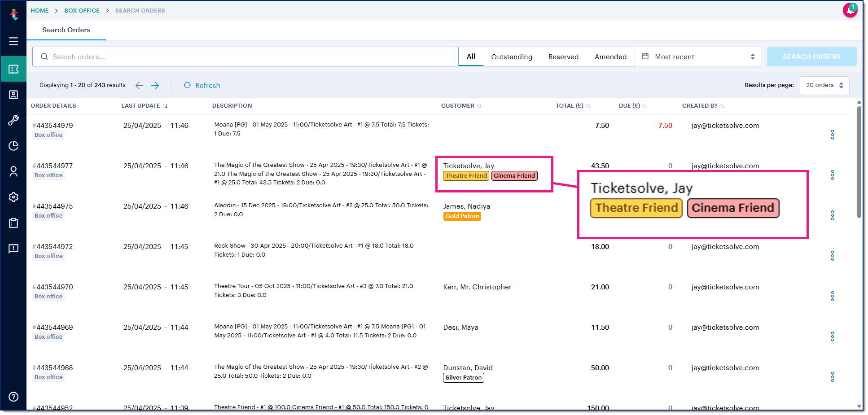The width and height of the screenshot is (868, 415).
Task: Open the 20 orders per page dropdown
Action: coord(824,85)
